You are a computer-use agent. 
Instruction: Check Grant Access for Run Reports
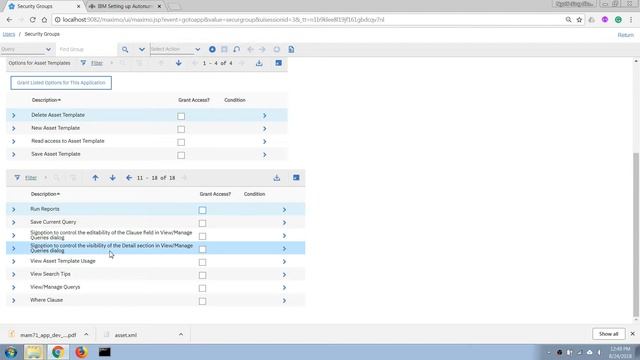coord(202,210)
